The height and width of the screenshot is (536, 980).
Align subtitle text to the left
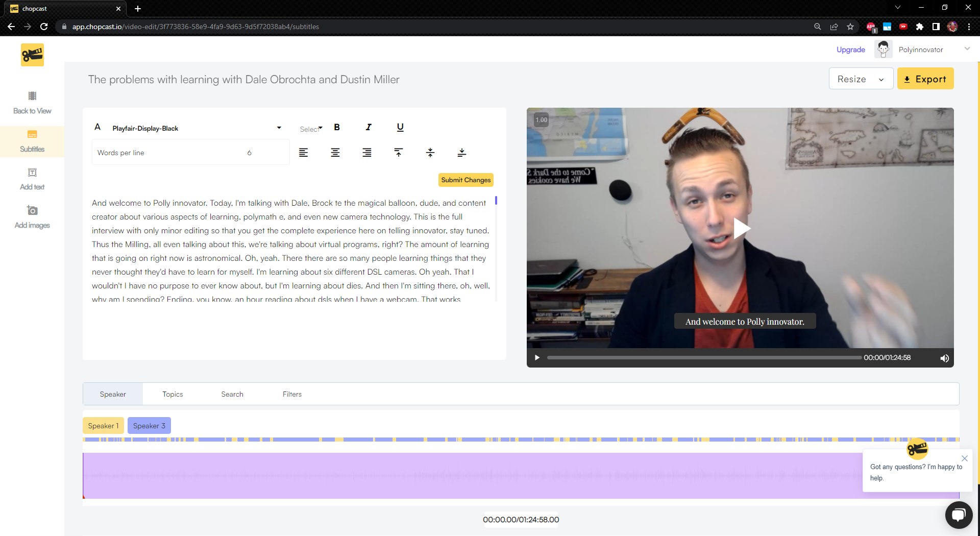(304, 153)
